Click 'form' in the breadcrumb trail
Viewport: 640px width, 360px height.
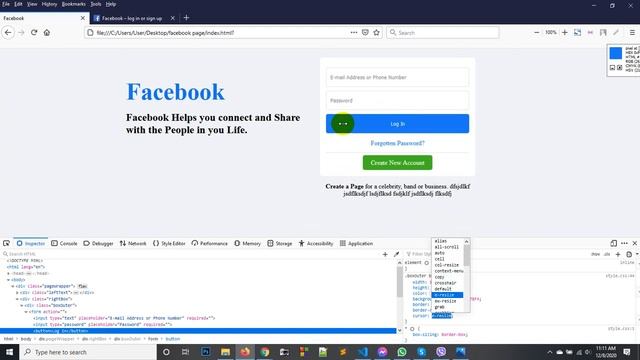pyautogui.click(x=153, y=339)
